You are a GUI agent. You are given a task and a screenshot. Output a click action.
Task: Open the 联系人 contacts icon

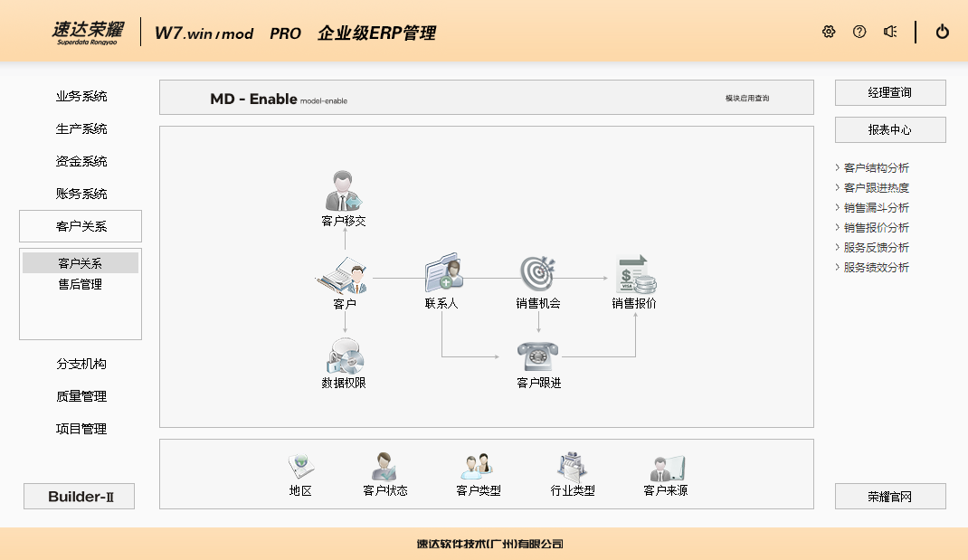[x=443, y=273]
